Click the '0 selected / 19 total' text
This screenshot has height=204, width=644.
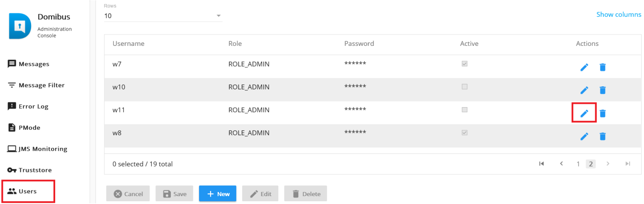pyautogui.click(x=142, y=164)
